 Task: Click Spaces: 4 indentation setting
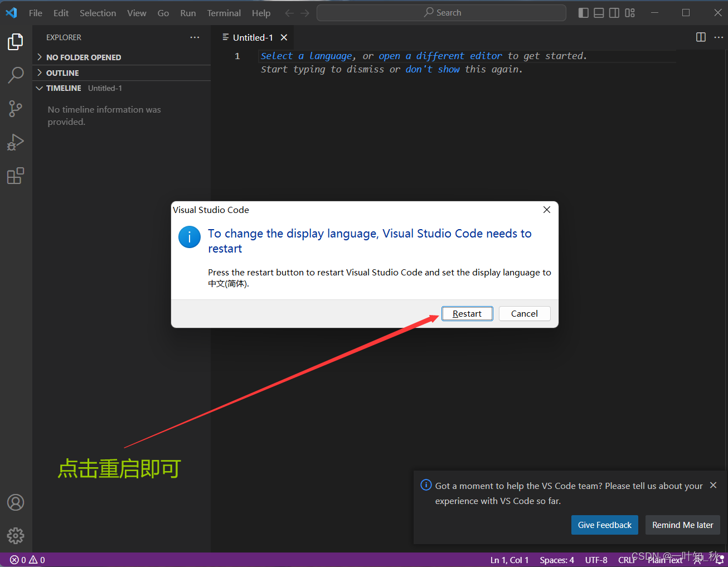557,560
